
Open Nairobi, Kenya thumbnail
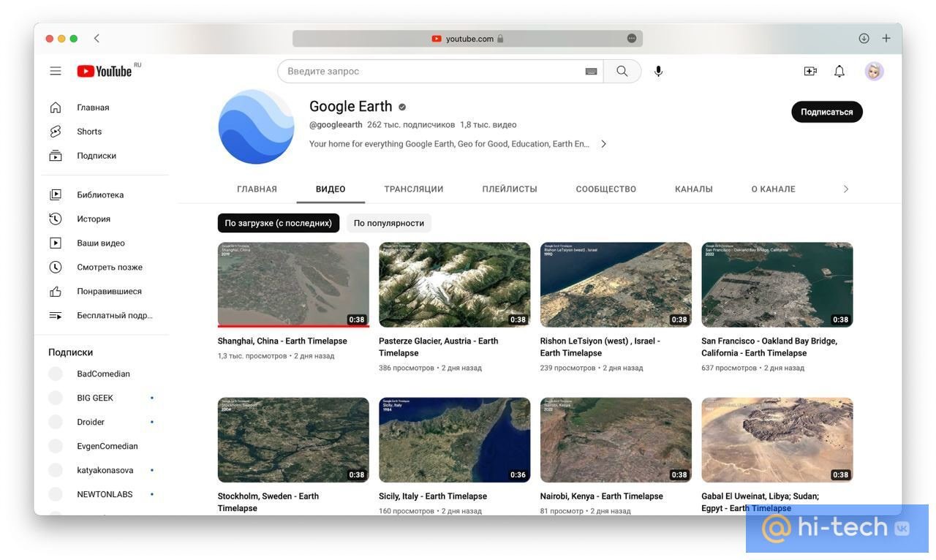tap(616, 439)
